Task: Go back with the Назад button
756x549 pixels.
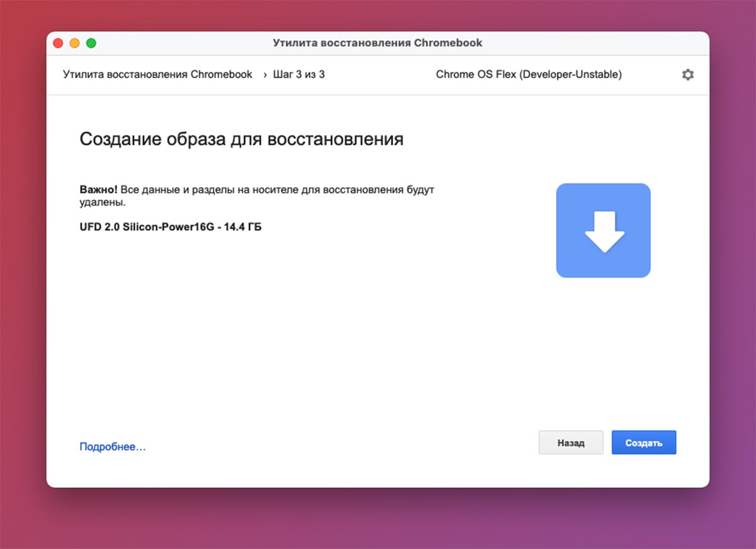Action: 571,442
